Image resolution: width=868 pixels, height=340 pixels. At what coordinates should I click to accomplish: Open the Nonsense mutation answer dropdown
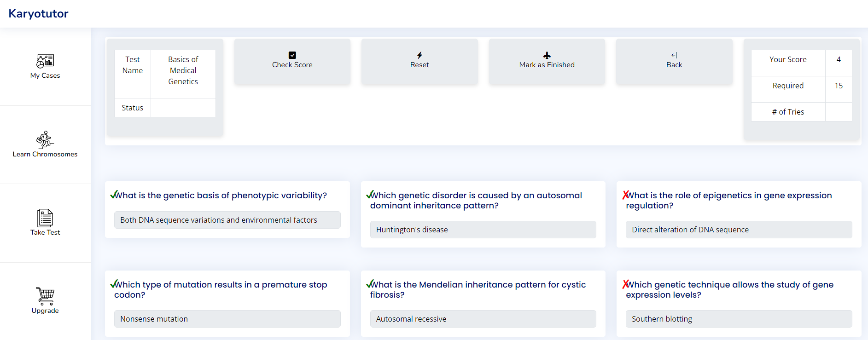click(x=227, y=319)
